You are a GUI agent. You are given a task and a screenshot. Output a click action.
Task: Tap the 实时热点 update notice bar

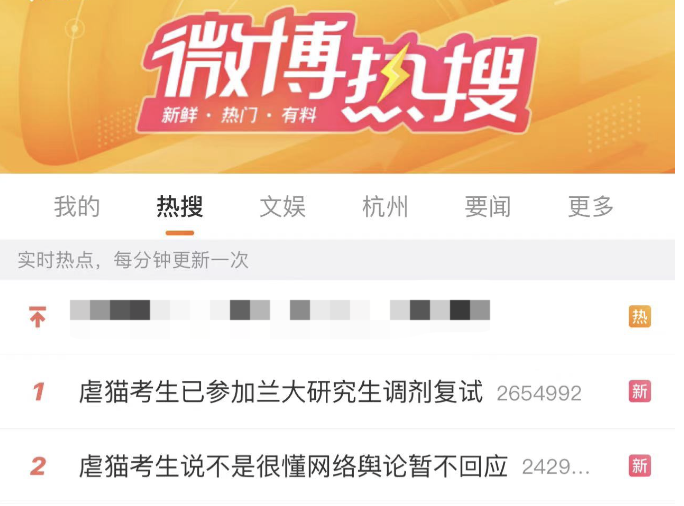point(337,260)
